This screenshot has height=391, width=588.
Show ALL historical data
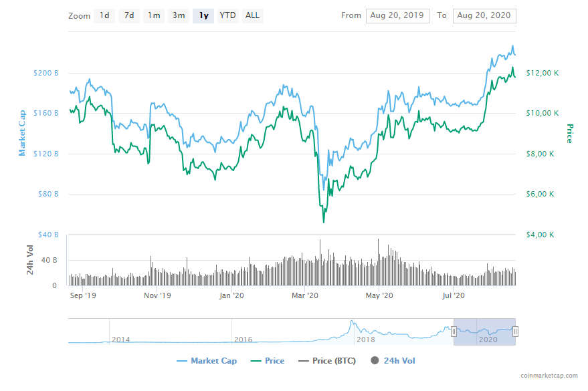tap(252, 15)
